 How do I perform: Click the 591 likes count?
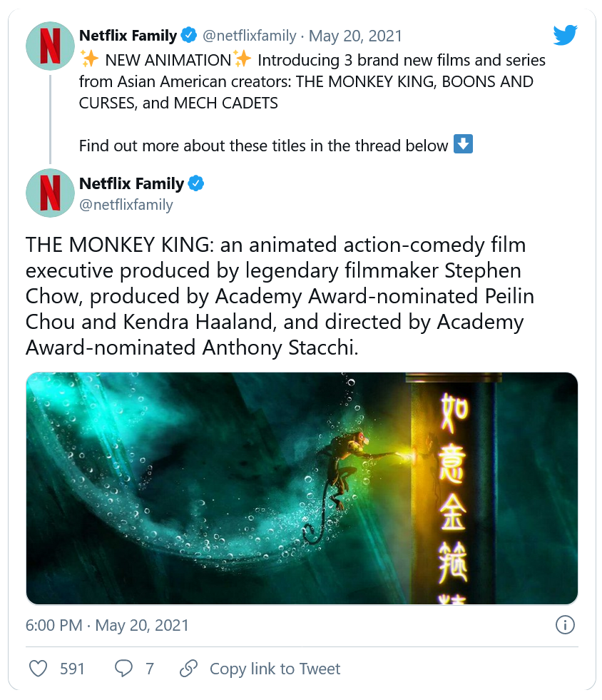(72, 669)
